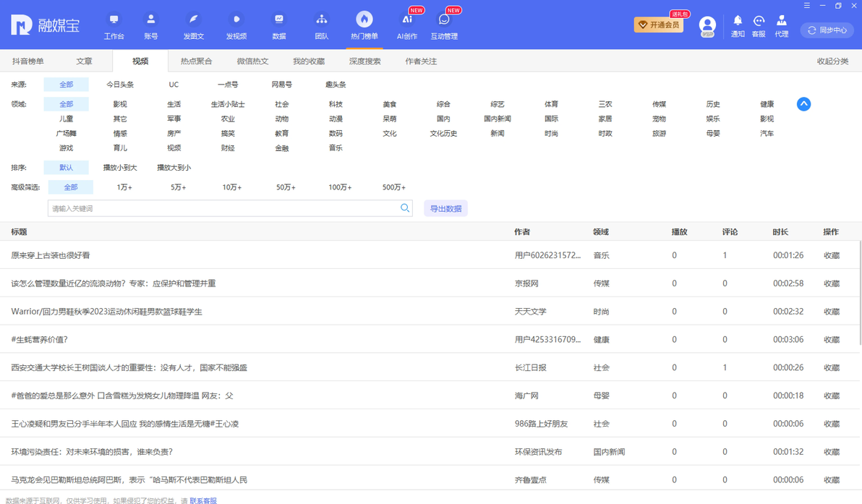This screenshot has width=862, height=504.
Task: Switch to the 抖音榜单 tab
Action: click(28, 61)
